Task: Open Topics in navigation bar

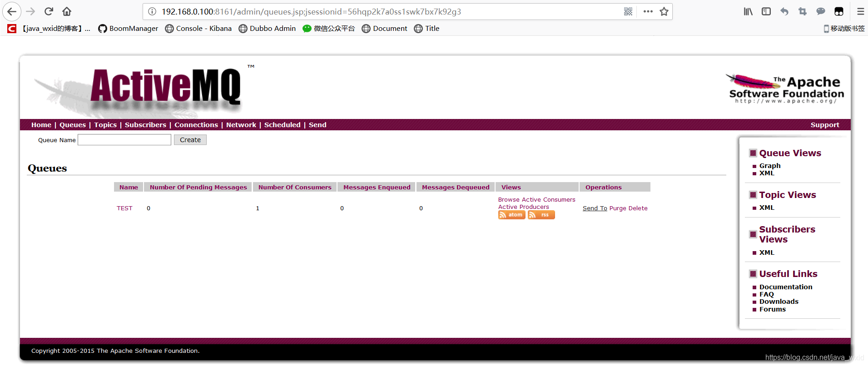Action: 105,125
